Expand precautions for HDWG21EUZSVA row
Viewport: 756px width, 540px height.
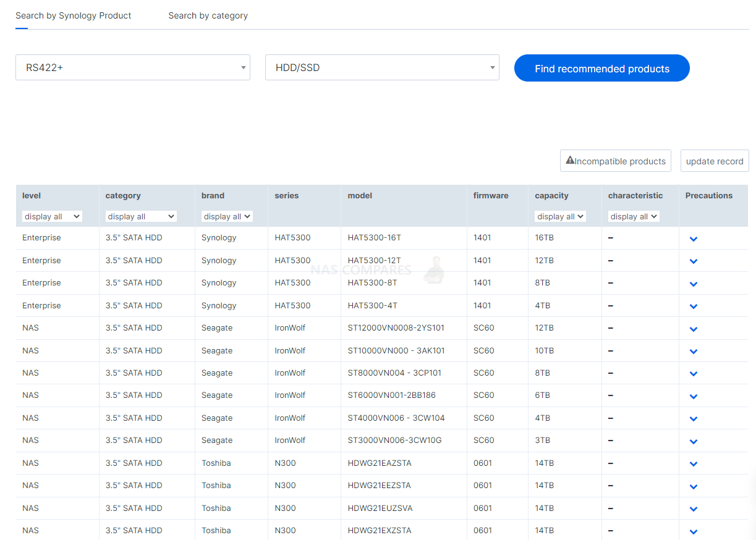(x=694, y=509)
